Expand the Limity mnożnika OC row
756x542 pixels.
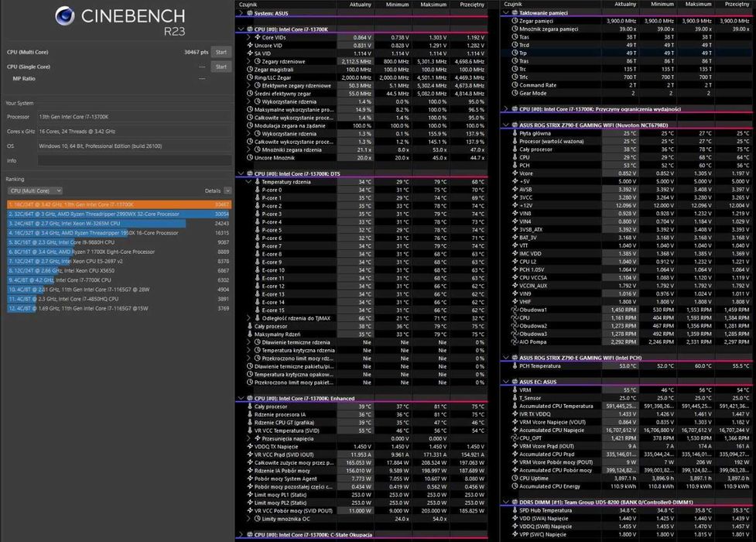[249, 519]
